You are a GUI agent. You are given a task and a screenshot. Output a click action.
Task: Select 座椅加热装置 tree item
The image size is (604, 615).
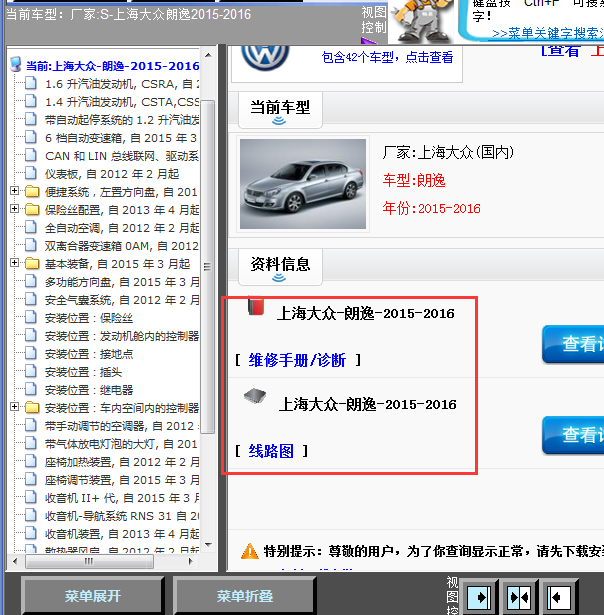coord(122,462)
